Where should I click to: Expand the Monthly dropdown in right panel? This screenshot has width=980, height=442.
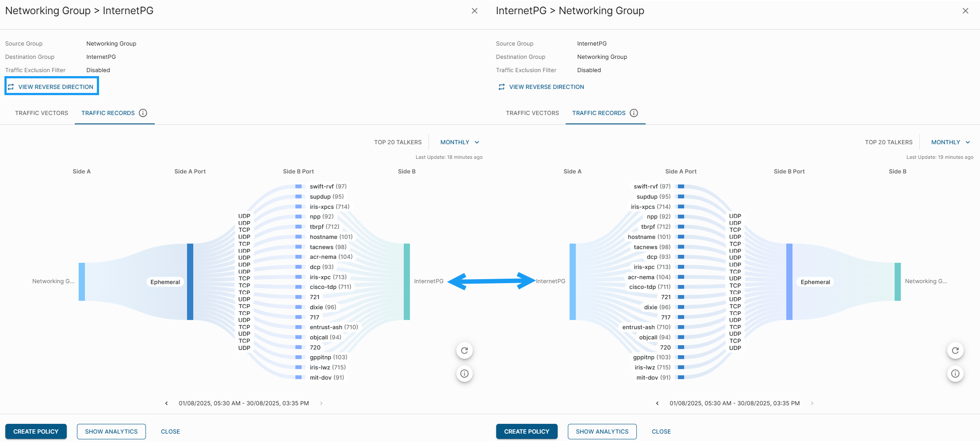tap(950, 142)
